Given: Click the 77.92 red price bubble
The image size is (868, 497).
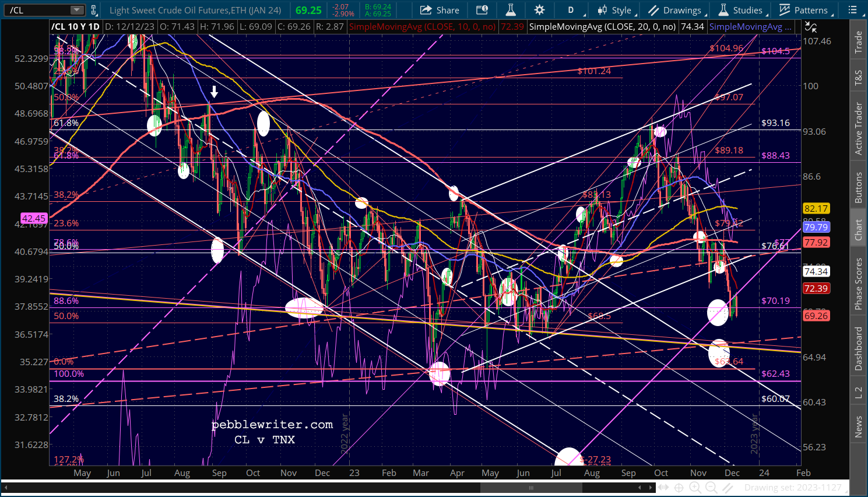Looking at the screenshot, I should coord(816,242).
